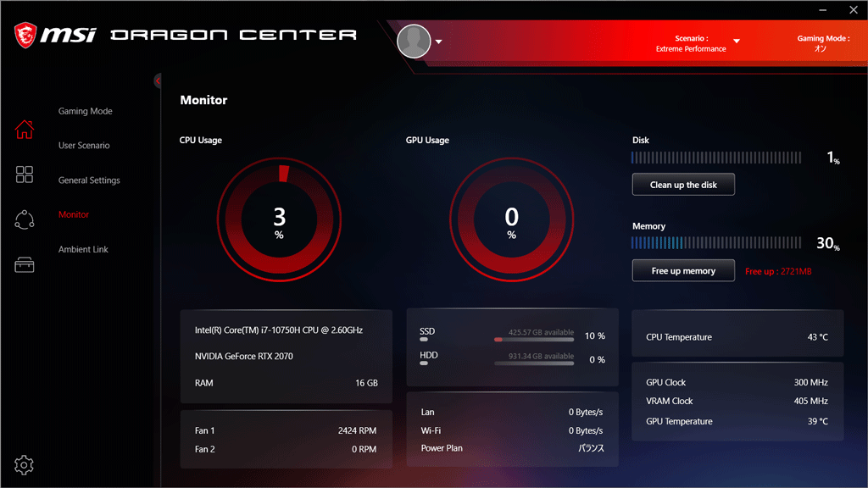This screenshot has width=868, height=488.
Task: Open General Settings menu item
Action: click(89, 180)
